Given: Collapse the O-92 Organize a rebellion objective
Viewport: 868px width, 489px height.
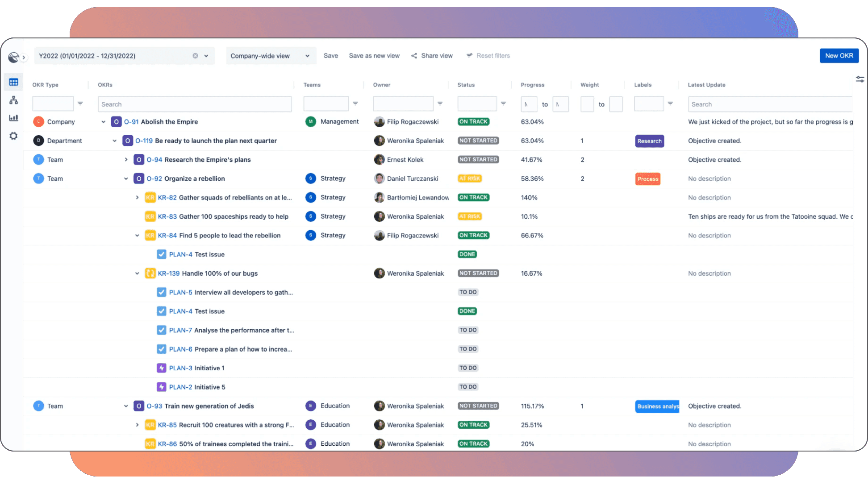Looking at the screenshot, I should (x=125, y=178).
